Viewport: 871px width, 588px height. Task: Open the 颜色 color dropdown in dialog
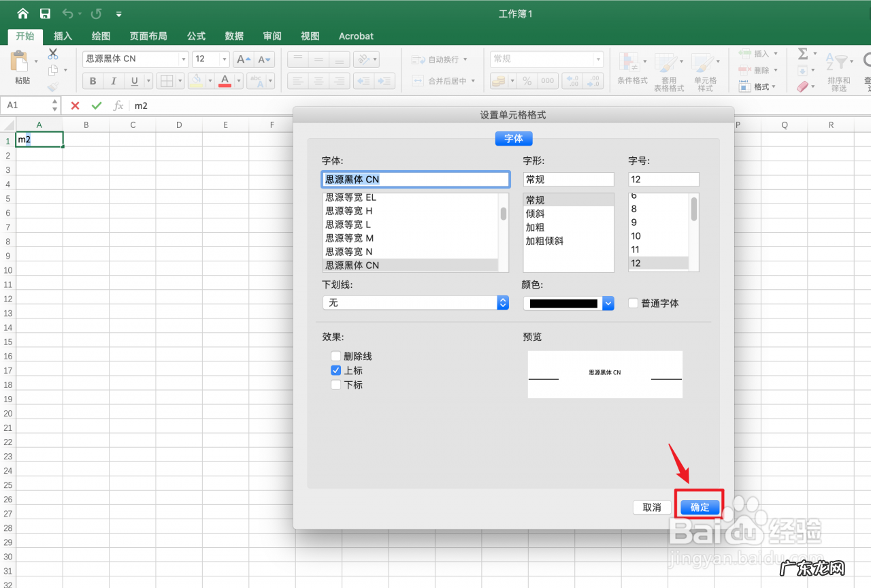[608, 302]
